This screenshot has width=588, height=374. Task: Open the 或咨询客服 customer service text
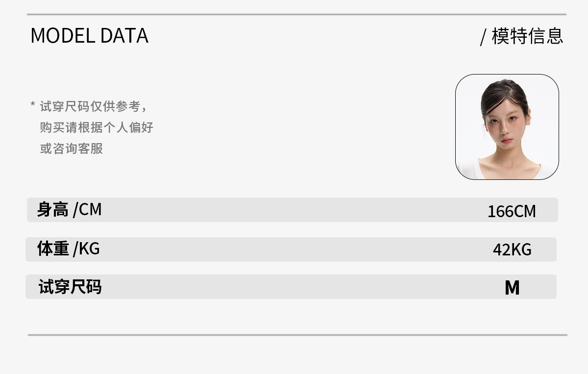point(72,149)
